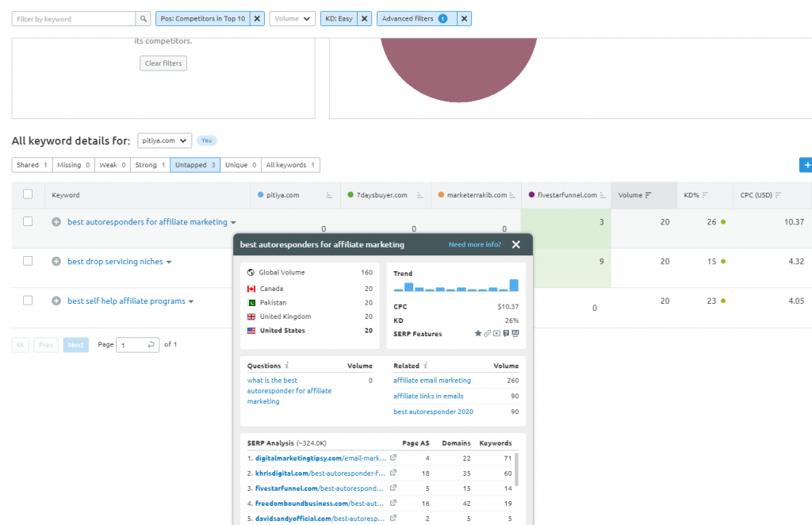Viewport: 812px width, 525px height.
Task: Click the search magnifier icon in keyword filter
Action: pyautogui.click(x=144, y=19)
